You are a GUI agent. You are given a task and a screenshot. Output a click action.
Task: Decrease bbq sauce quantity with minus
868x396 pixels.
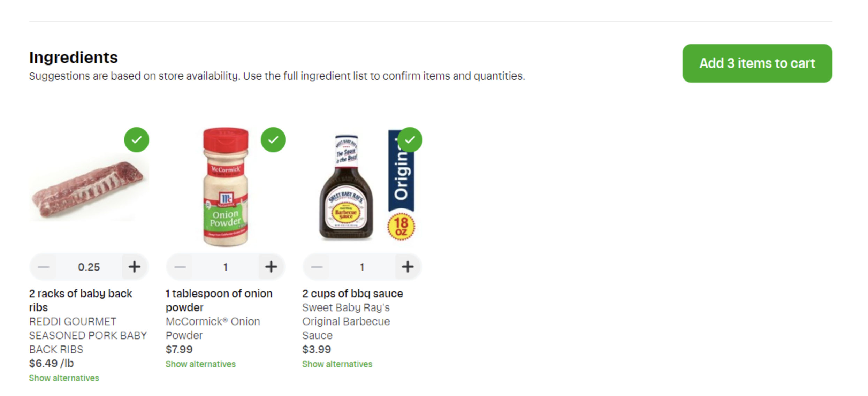(x=317, y=267)
